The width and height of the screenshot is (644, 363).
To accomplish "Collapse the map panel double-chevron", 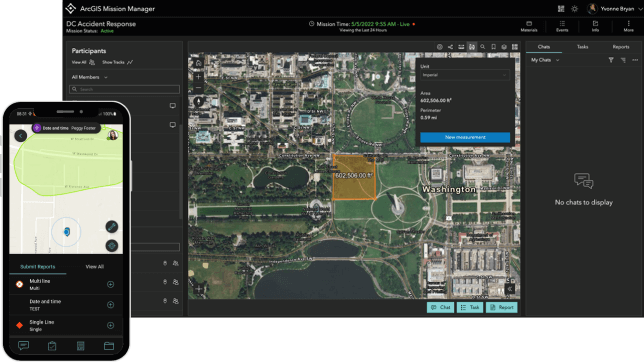I will 510,289.
